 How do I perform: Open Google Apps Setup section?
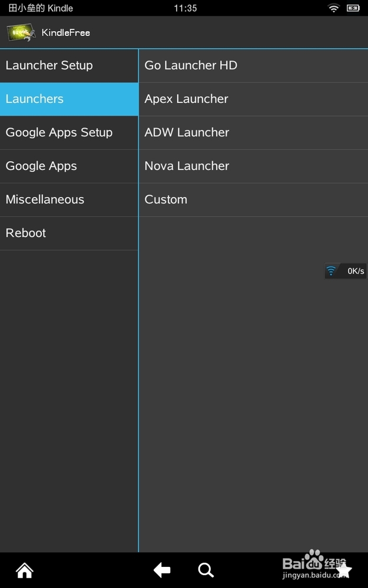[69, 132]
